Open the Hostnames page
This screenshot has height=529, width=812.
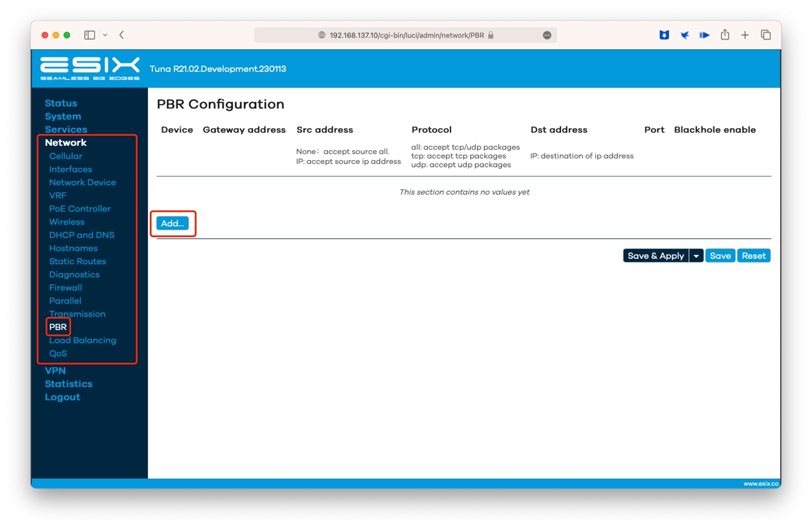pos(73,248)
